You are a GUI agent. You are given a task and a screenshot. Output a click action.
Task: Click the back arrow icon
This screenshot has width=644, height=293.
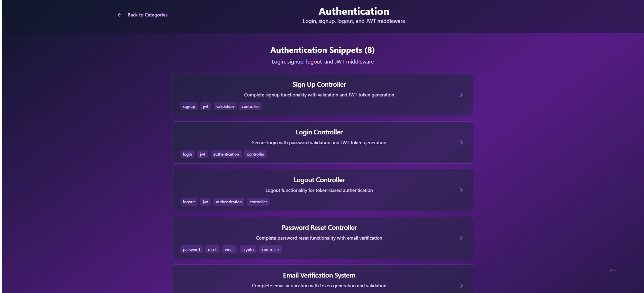point(119,15)
